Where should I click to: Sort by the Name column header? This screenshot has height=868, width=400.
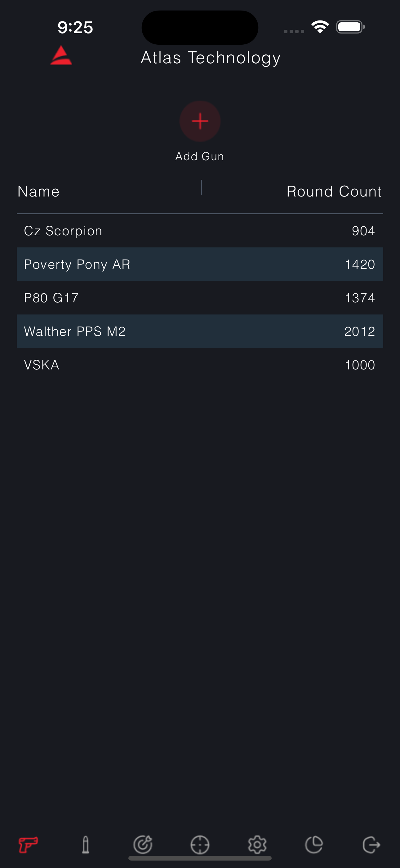[38, 192]
